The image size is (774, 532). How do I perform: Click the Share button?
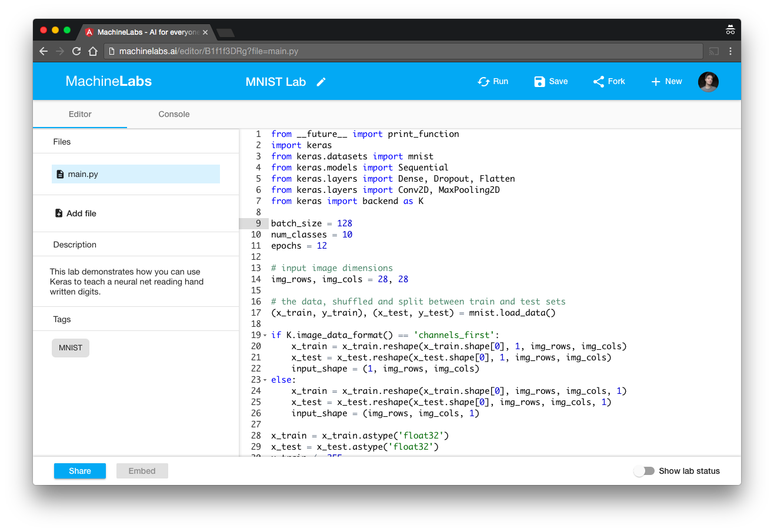pos(80,471)
